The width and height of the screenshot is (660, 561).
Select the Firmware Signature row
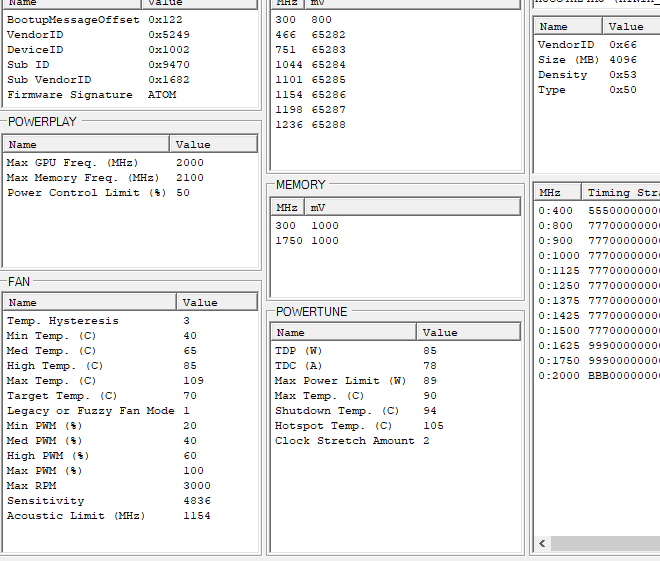[x=131, y=95]
